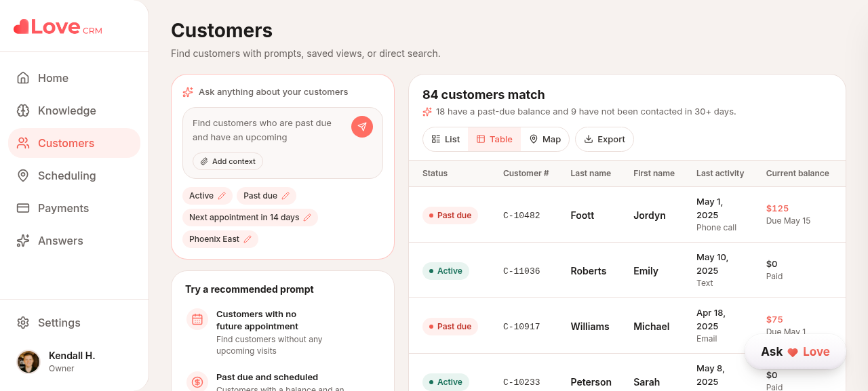Click last name Roberts
Viewport: 868px width, 391px height.
589,271
